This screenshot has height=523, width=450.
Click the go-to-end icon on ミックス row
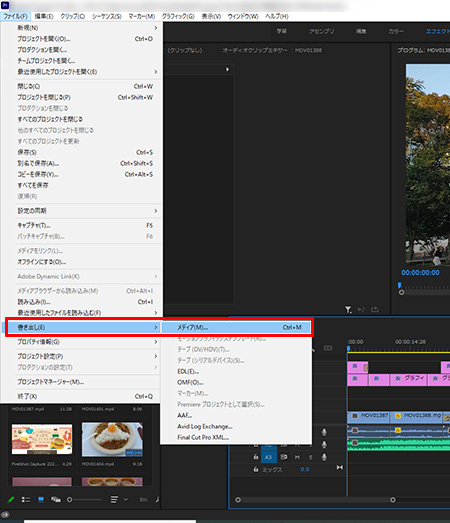[x=340, y=468]
